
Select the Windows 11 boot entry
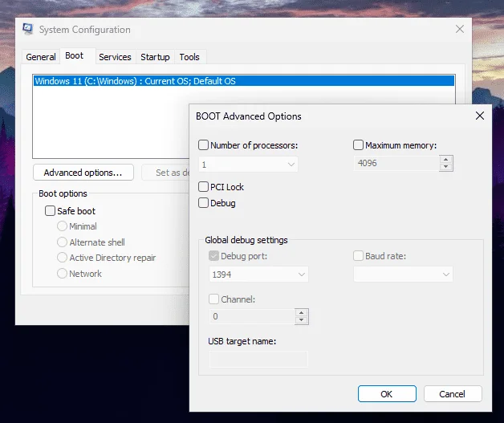[x=244, y=81]
